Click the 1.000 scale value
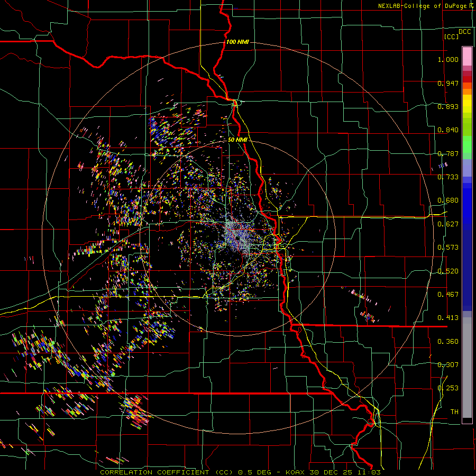476x476 pixels. [448, 59]
